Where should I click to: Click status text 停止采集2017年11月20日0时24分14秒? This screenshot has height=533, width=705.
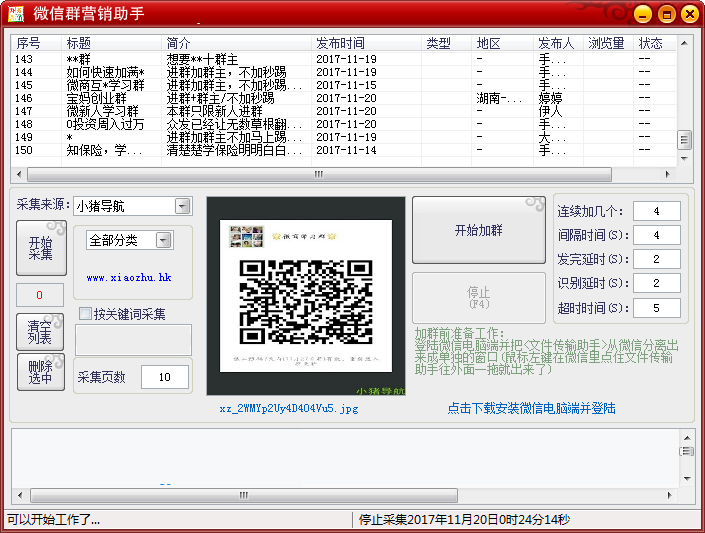(x=464, y=520)
